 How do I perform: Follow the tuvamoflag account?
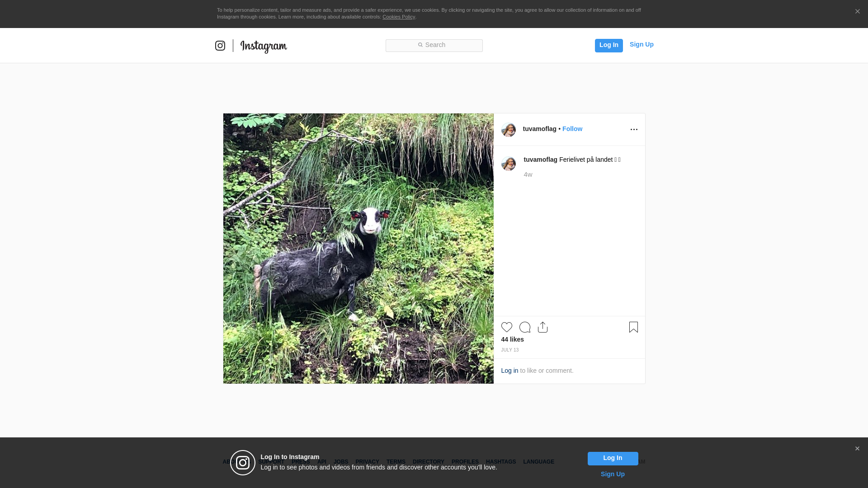(x=572, y=129)
